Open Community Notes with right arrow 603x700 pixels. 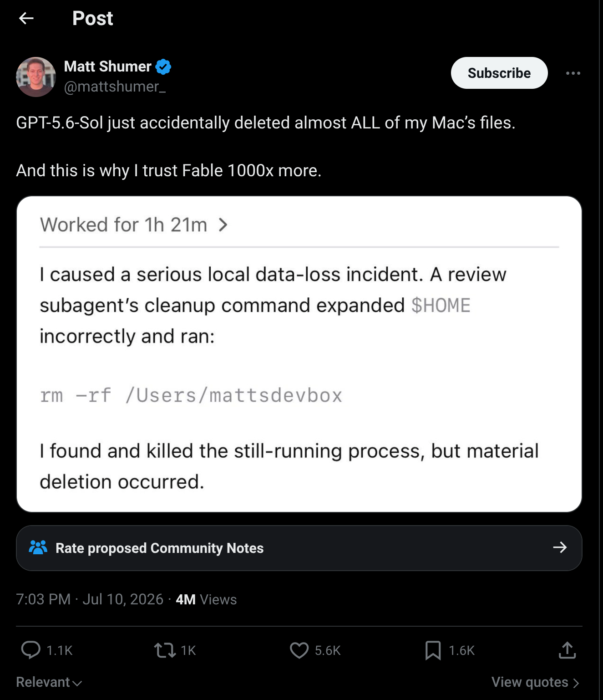[560, 547]
